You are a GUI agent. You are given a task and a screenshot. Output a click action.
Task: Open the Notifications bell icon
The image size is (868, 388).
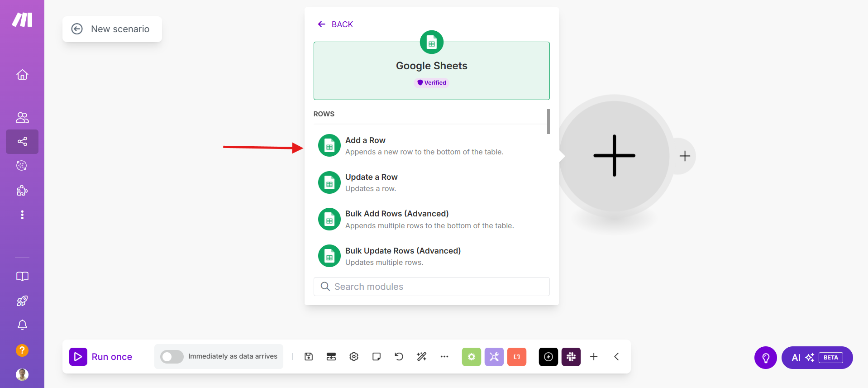pos(22,325)
